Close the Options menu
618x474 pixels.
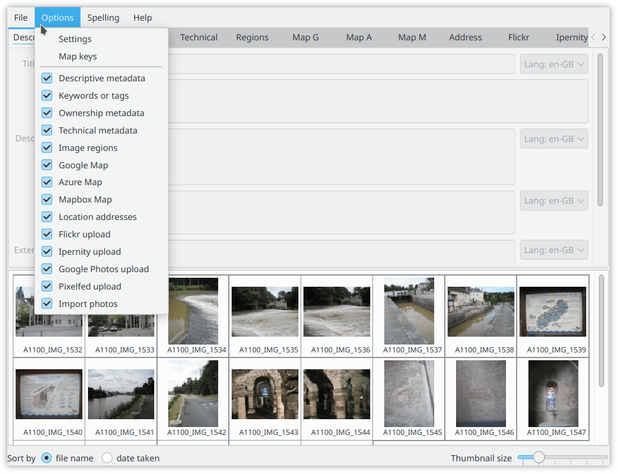(x=58, y=18)
